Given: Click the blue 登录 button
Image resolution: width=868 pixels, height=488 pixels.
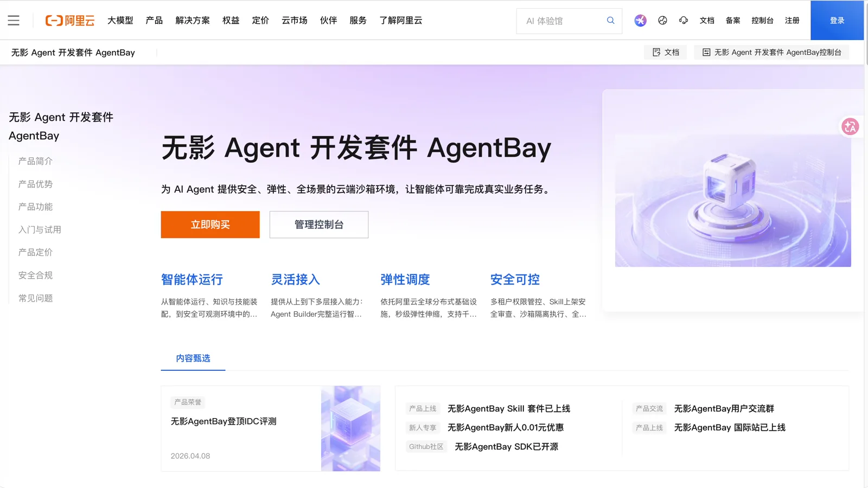Looking at the screenshot, I should 837,20.
